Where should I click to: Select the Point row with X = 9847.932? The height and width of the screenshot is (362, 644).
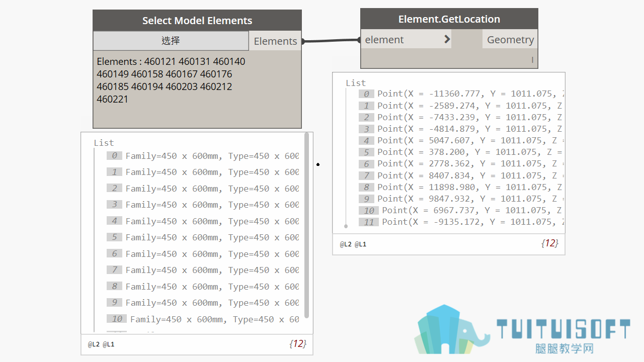click(x=461, y=199)
